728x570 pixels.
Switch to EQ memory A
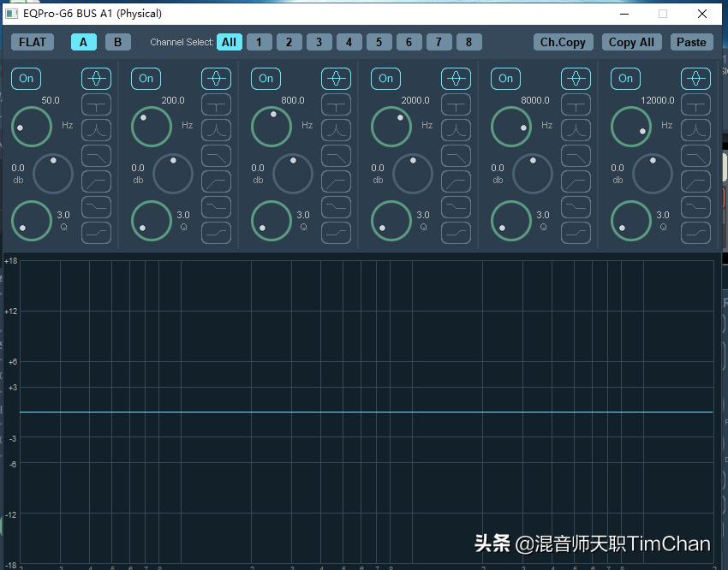pyautogui.click(x=83, y=41)
